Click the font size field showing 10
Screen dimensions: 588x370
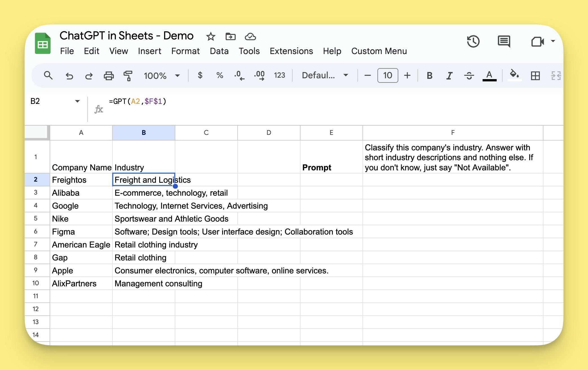click(x=388, y=75)
